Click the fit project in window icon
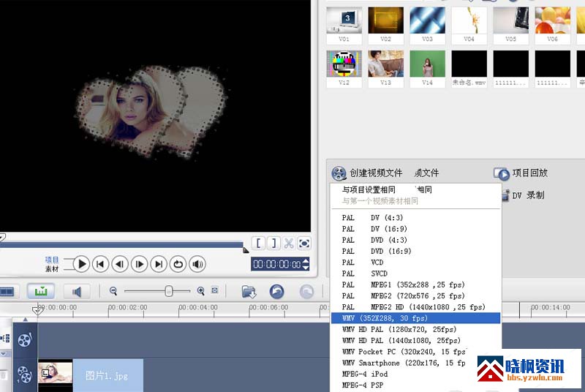 click(215, 291)
